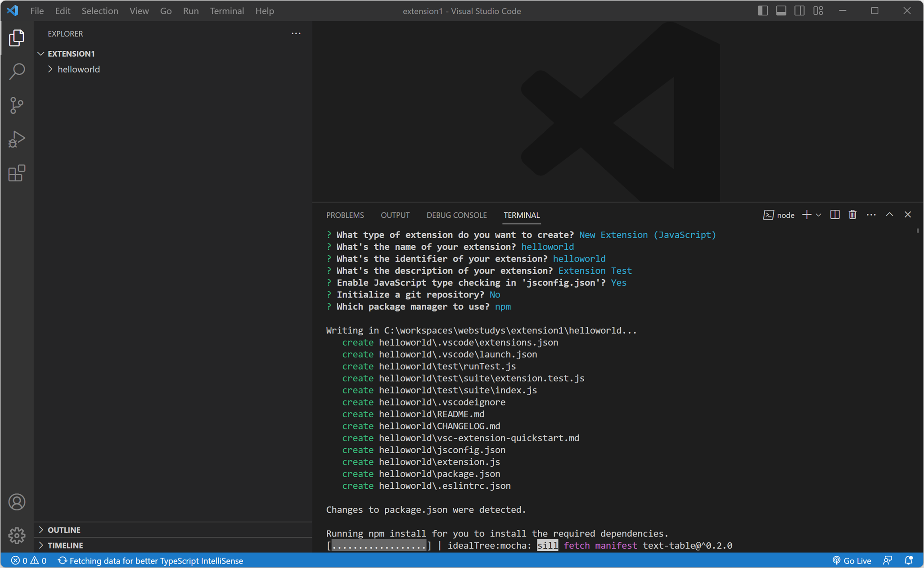Kill terminal with the trash icon
The width and height of the screenshot is (924, 568).
852,215
